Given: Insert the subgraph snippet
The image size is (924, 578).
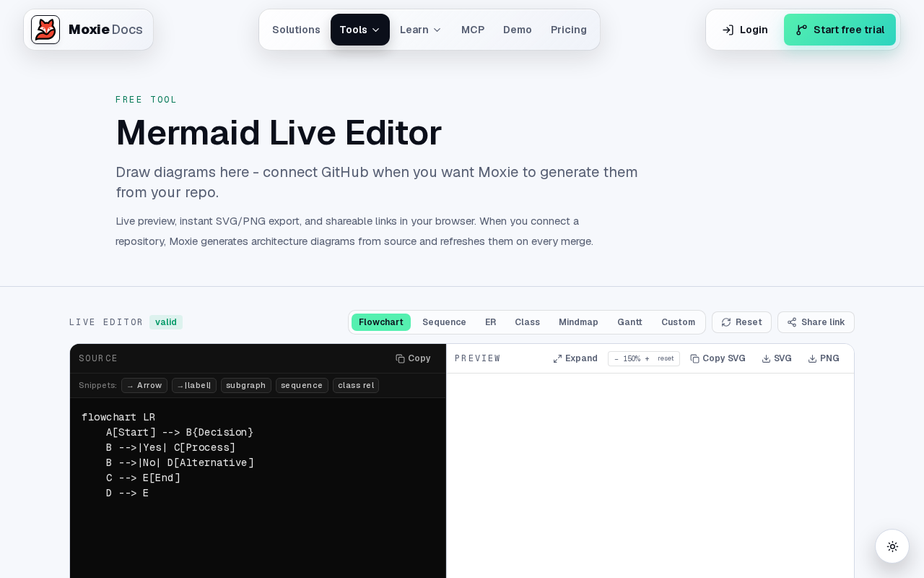Looking at the screenshot, I should [246, 385].
